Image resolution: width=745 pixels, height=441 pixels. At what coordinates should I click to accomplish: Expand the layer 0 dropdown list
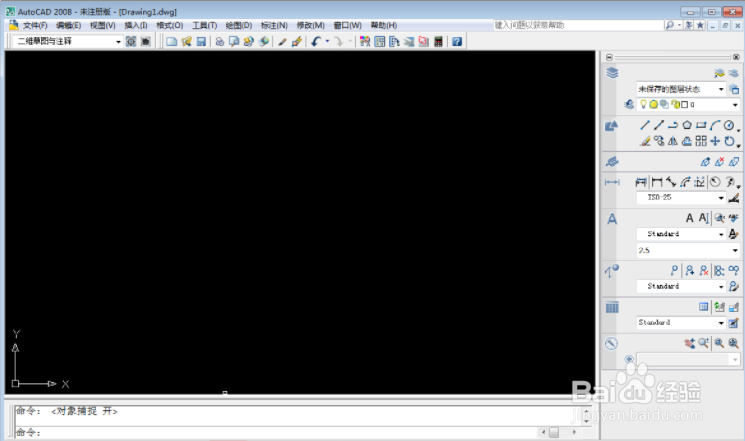pos(735,105)
